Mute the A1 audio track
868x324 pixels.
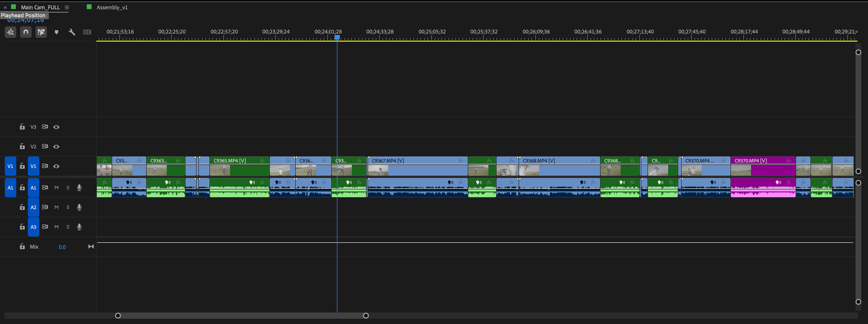pyautogui.click(x=56, y=188)
